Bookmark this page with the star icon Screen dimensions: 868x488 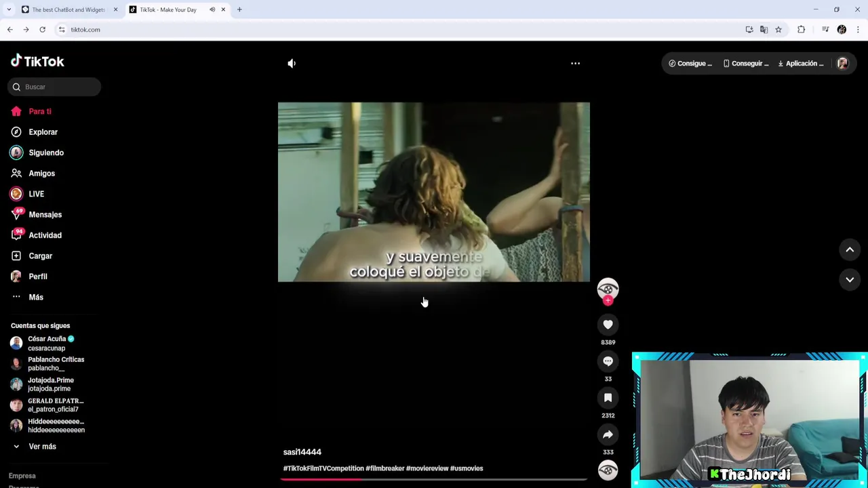pos(778,30)
